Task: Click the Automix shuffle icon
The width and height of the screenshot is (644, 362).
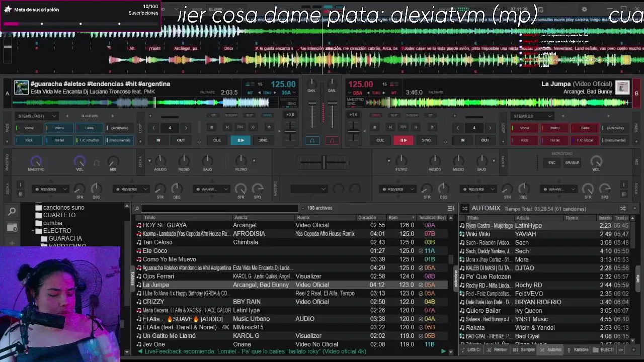Action: pyautogui.click(x=464, y=208)
